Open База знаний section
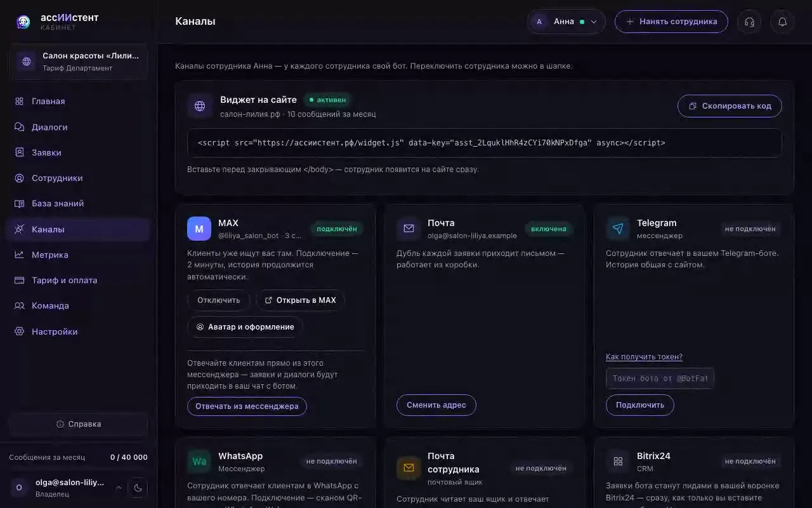Screen dimensions: 812x508 pos(77,204)
